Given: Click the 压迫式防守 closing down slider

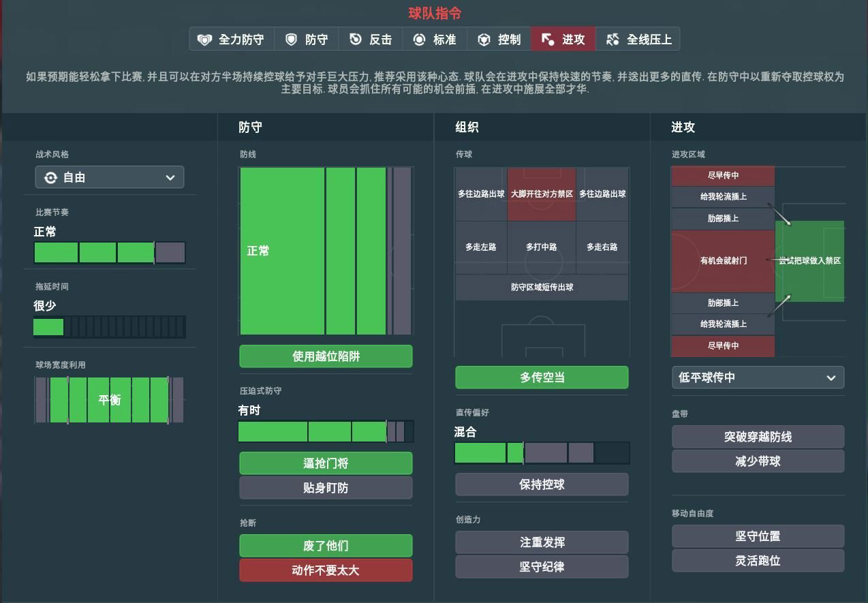Looking at the screenshot, I should coord(326,432).
